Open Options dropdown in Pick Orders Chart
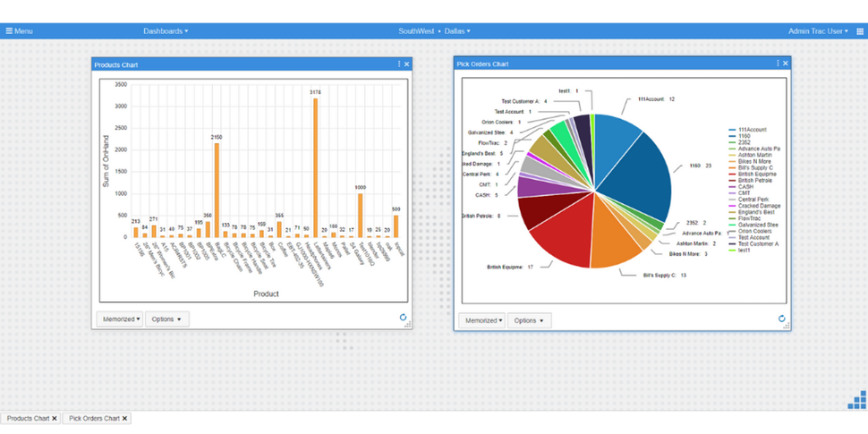Viewport: 868px width, 434px height. click(x=529, y=320)
